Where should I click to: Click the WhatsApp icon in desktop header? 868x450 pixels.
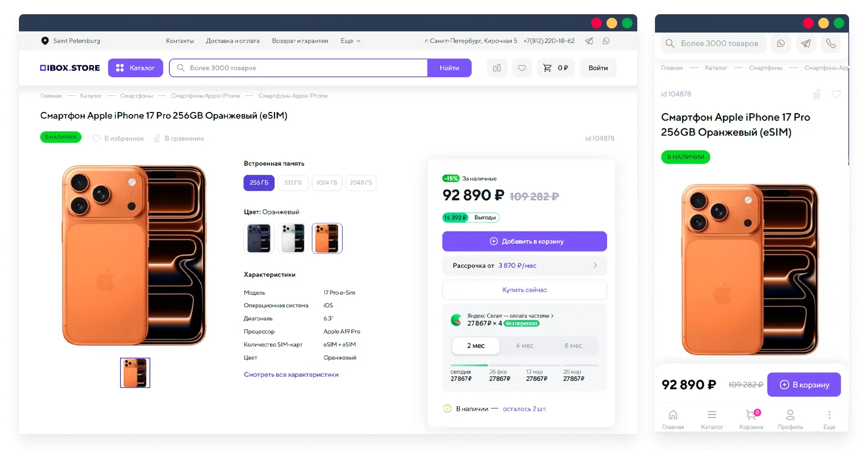[x=606, y=41]
